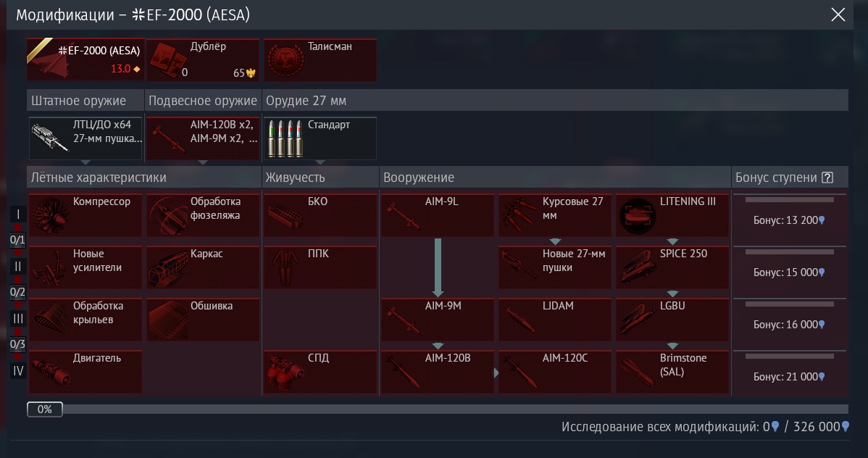Image resolution: width=868 pixels, height=458 pixels.
Task: Choose the AIM-120B missile modification
Action: click(x=438, y=372)
